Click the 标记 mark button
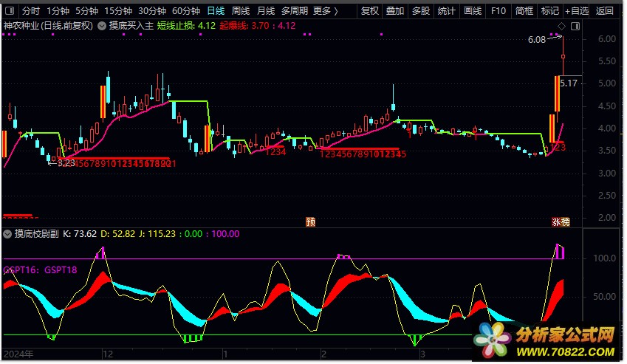Viewport: 627px width, 364px height. tap(549, 11)
